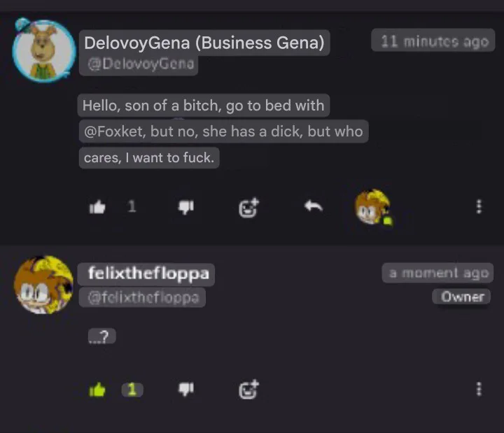Reply to DelovoyGena's comment using arrow icon
The width and height of the screenshot is (504, 433).
(314, 206)
